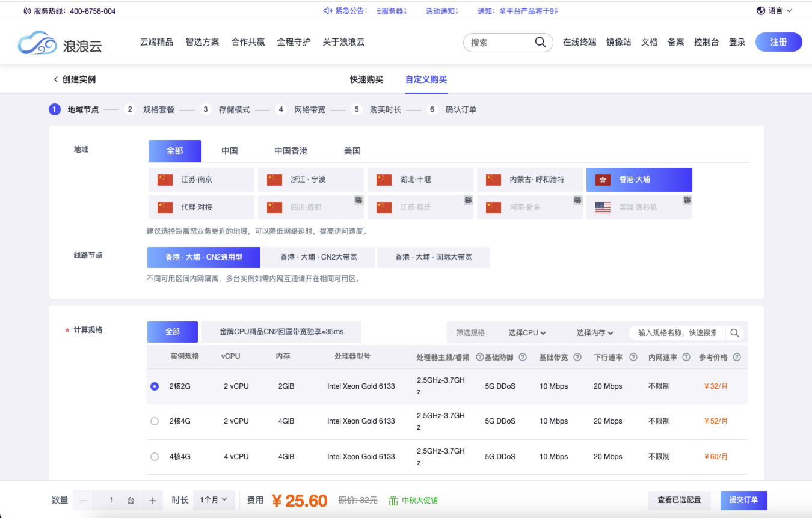
Task: Decrease quantity with the minus icon
Action: 83,500
